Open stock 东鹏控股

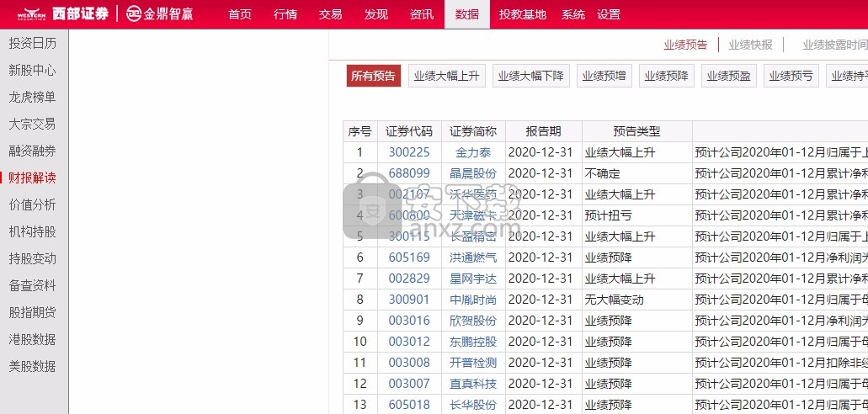473,342
